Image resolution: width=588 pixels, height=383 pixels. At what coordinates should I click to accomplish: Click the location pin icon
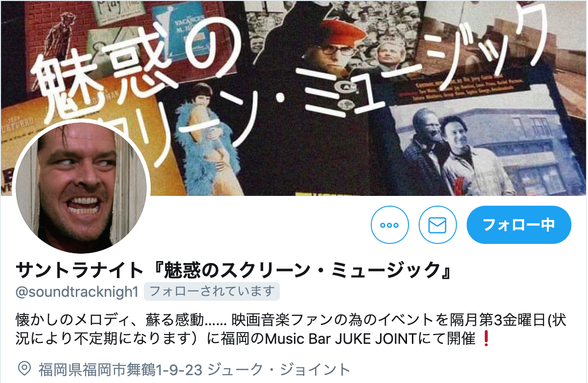(x=24, y=368)
